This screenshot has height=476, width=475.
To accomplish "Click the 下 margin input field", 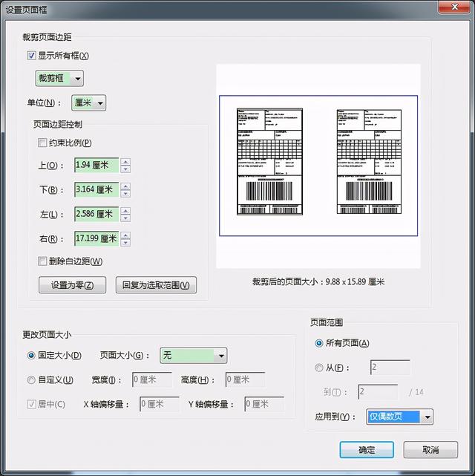I will coord(96,190).
